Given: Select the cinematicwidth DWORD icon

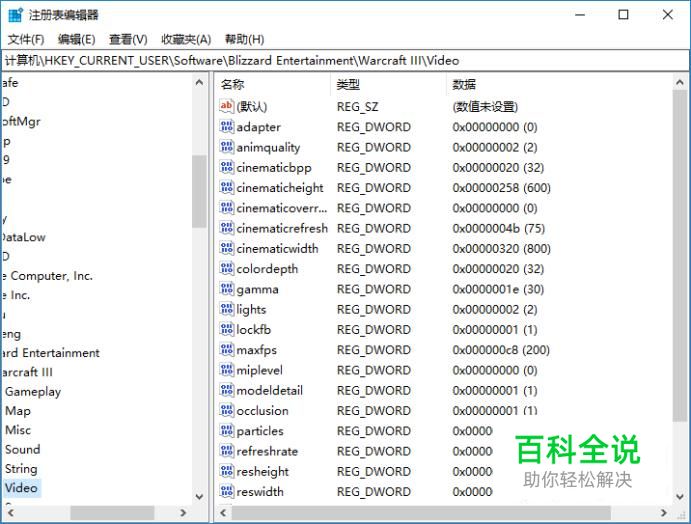Looking at the screenshot, I should [x=226, y=248].
